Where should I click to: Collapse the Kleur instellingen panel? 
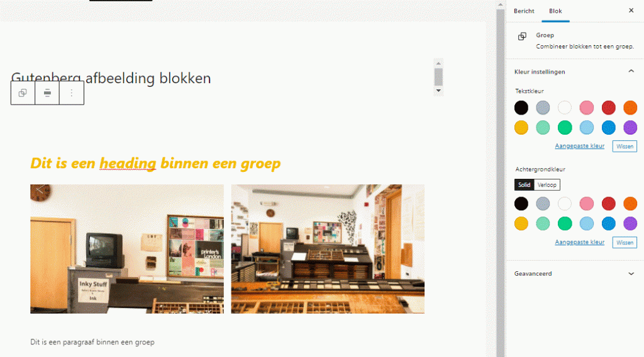pyautogui.click(x=631, y=72)
